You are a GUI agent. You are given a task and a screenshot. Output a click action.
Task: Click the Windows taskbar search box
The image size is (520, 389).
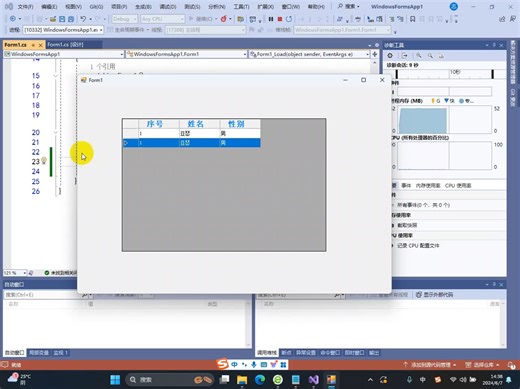(x=170, y=379)
